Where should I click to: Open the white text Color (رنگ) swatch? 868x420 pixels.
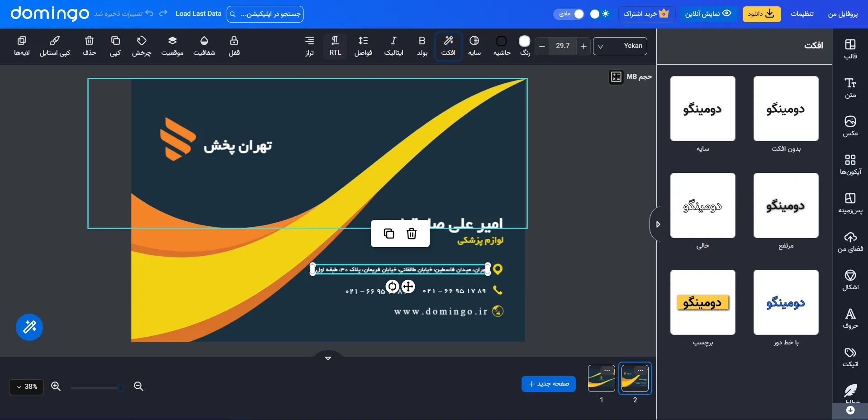525,41
